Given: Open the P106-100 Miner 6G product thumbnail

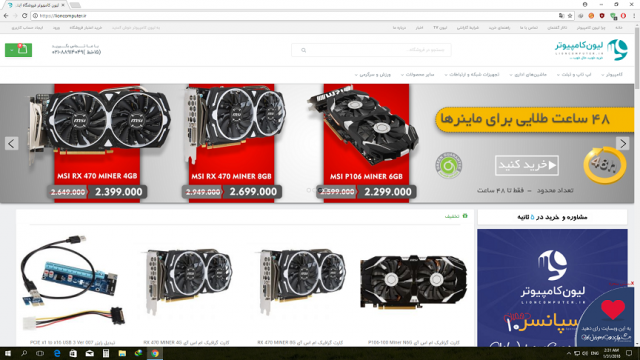Looking at the screenshot, I should click(413, 282).
